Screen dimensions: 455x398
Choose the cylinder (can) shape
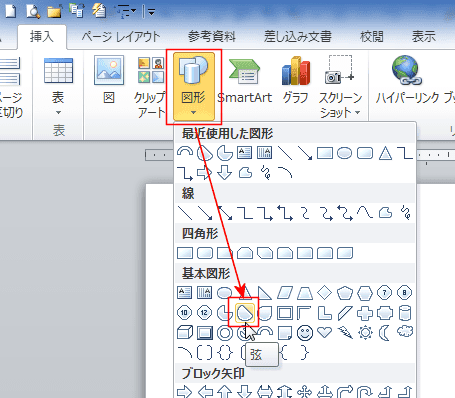click(405, 313)
